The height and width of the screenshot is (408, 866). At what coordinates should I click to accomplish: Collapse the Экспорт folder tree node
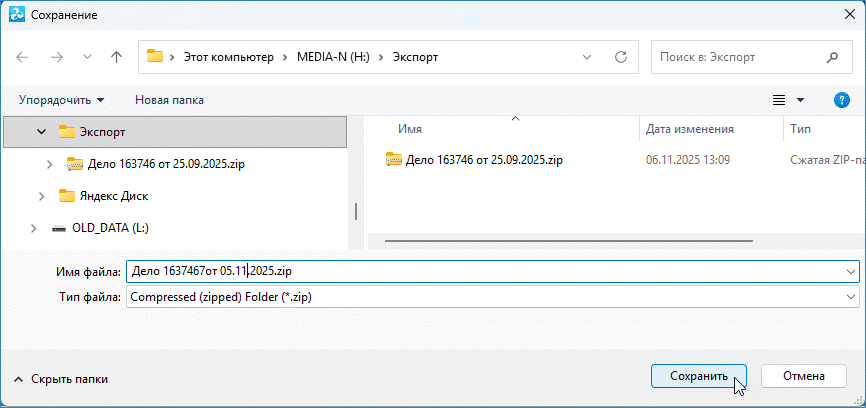tap(42, 131)
